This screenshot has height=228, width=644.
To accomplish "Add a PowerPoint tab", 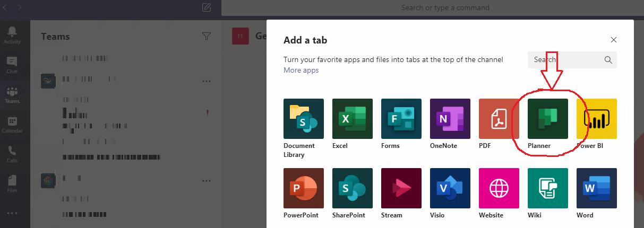I will 304,188.
